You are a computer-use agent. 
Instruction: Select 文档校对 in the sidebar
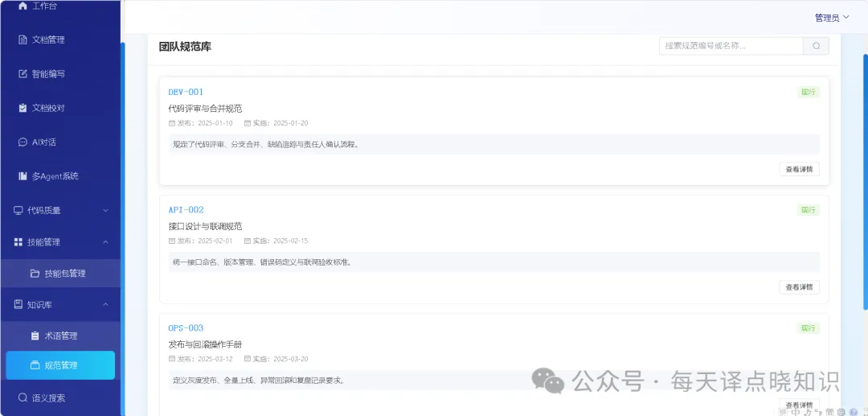click(x=60, y=108)
